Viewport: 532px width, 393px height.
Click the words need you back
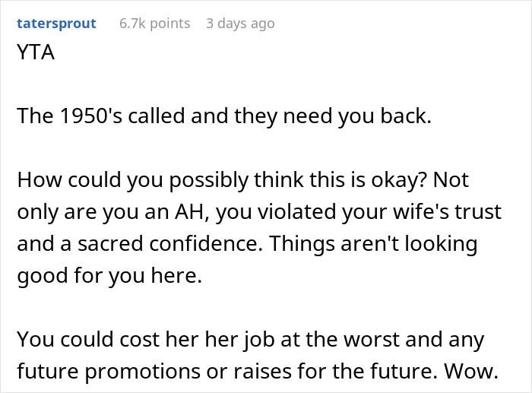point(357,116)
